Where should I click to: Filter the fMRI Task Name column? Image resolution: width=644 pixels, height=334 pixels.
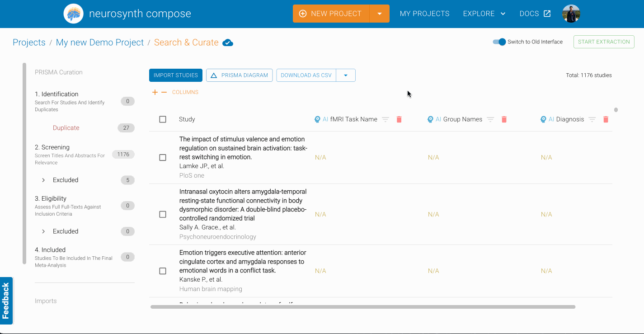(385, 119)
